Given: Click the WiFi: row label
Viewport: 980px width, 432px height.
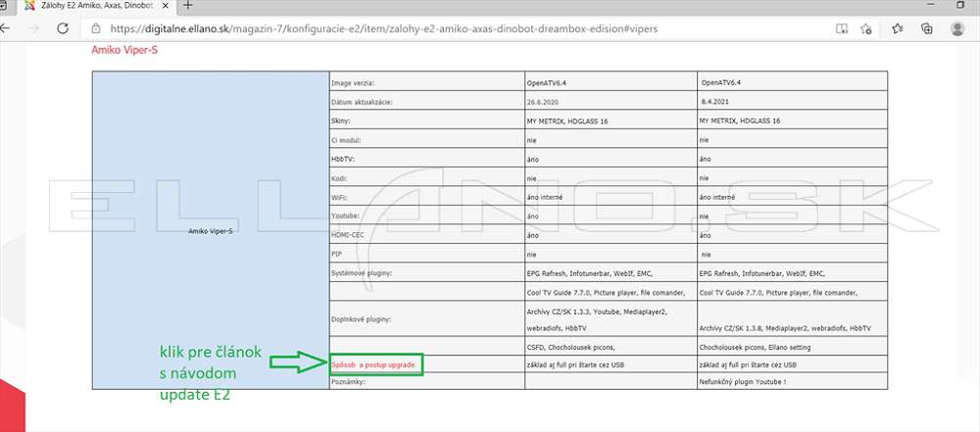Looking at the screenshot, I should point(339,197).
